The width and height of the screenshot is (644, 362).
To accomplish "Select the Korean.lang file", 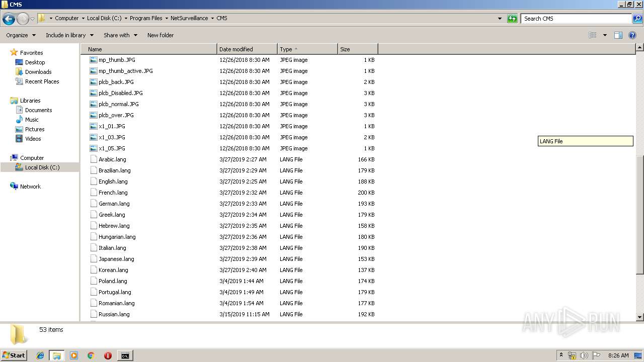I will coord(113,270).
